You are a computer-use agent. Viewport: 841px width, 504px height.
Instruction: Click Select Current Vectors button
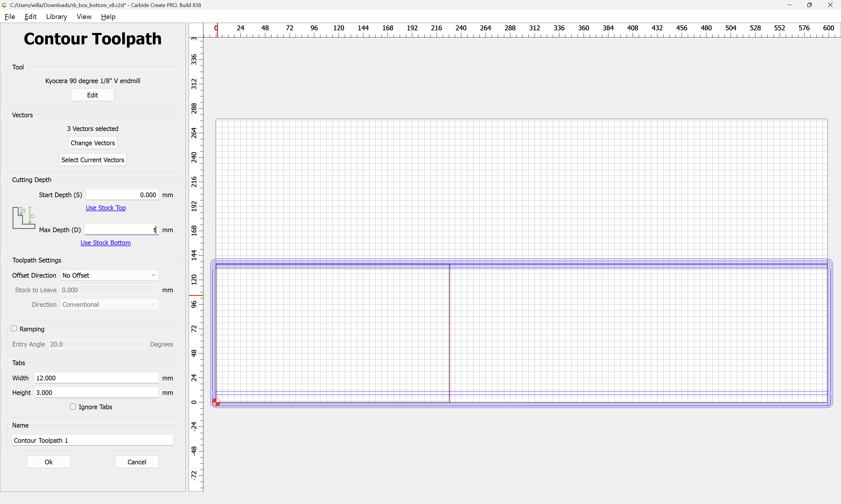pyautogui.click(x=93, y=160)
